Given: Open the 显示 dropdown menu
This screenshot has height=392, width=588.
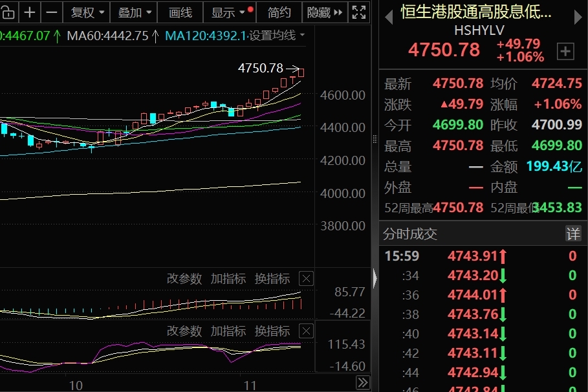Looking at the screenshot, I should pos(230,12).
